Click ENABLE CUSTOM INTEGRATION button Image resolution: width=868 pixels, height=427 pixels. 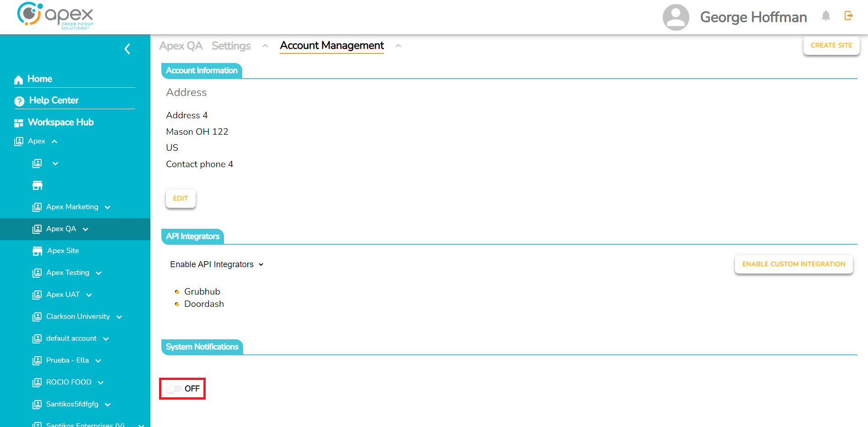[793, 264]
